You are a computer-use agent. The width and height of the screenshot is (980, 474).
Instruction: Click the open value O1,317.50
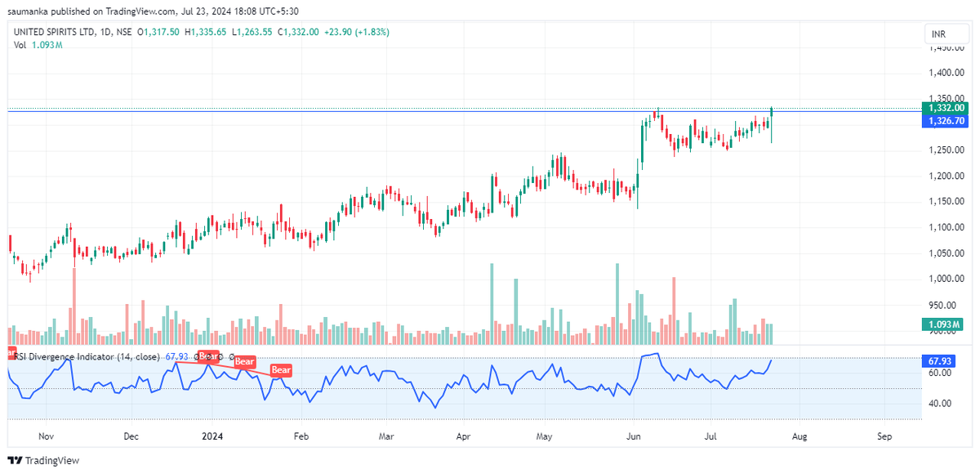point(158,32)
